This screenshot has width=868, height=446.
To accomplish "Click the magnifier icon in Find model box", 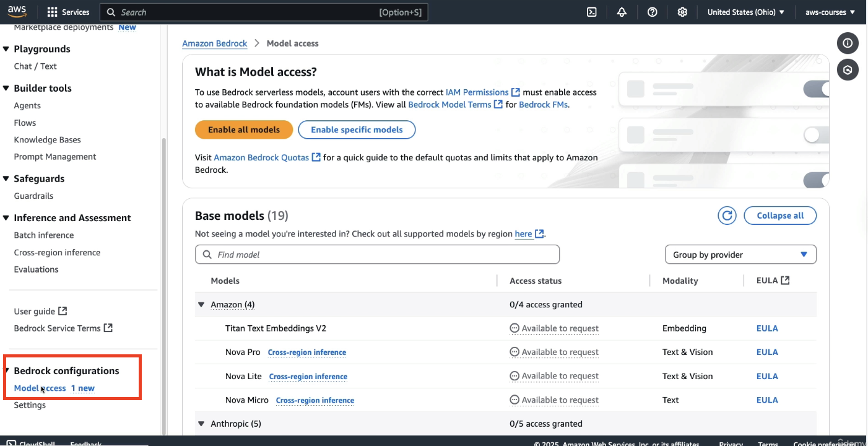I will [206, 255].
